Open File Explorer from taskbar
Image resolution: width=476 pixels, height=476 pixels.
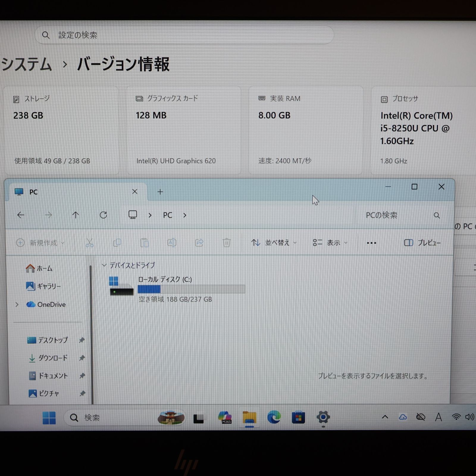(x=249, y=417)
